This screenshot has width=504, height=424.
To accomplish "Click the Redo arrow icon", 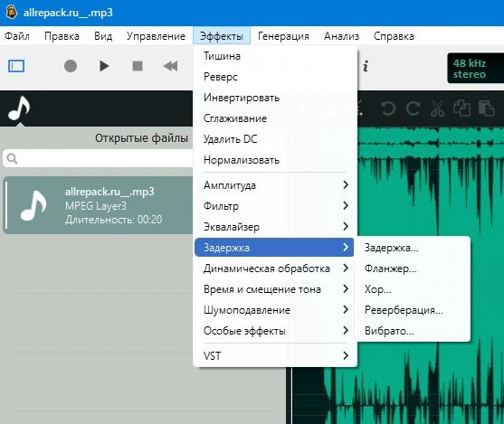I will (413, 108).
